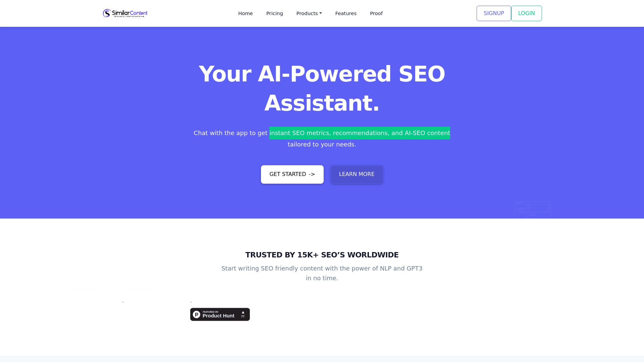644x362 pixels.
Task: Toggle LEARN MORE section visibility
Action: (357, 174)
